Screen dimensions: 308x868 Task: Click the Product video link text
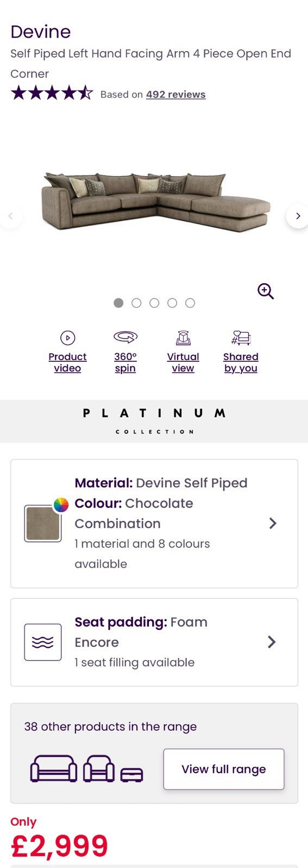pyautogui.click(x=67, y=362)
